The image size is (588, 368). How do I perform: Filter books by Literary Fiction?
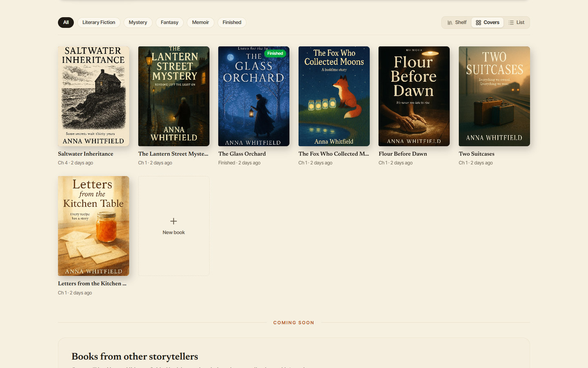click(x=99, y=22)
